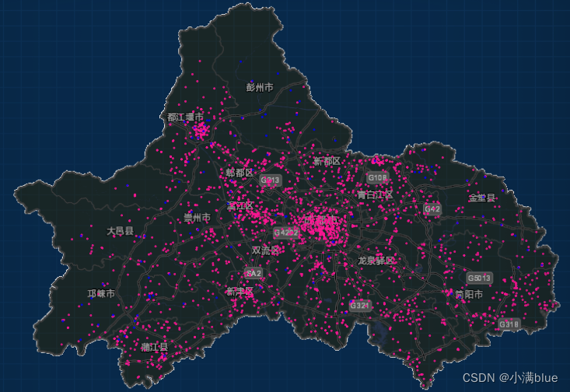
Task: Click the 大邑县 map label
Action: click(x=120, y=231)
